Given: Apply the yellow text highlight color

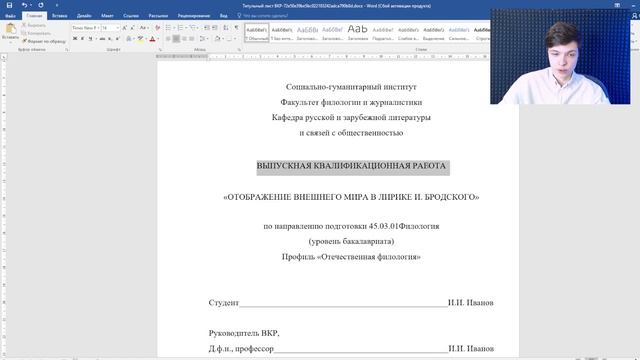Looking at the screenshot, I should (140, 39).
